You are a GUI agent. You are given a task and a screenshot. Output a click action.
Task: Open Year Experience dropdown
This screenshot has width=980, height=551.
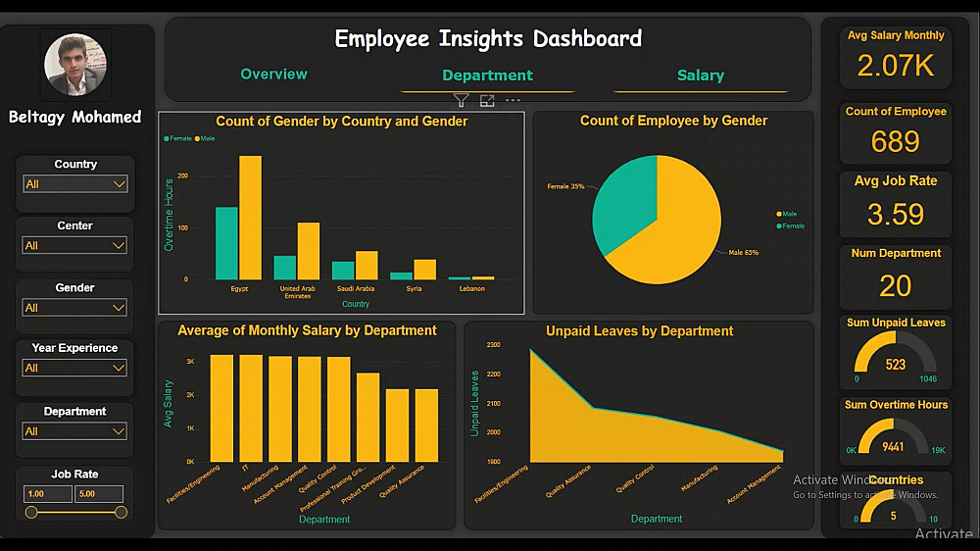tap(74, 368)
